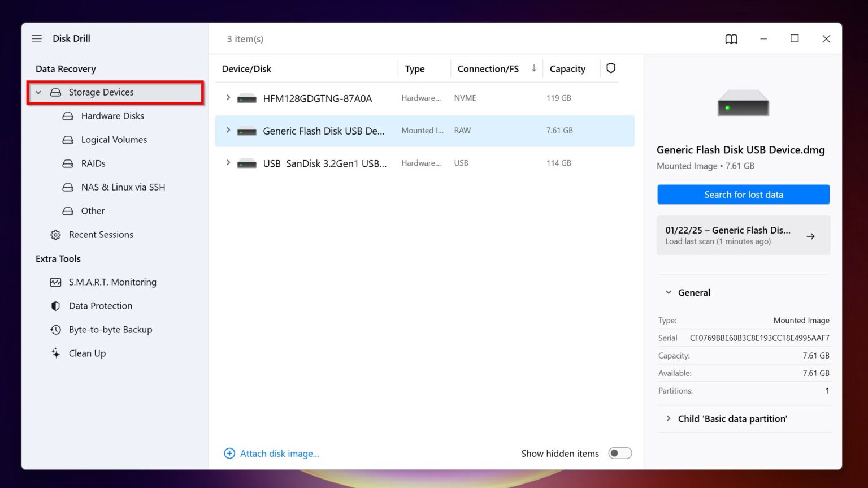Click Search for lost data
The image size is (868, 488).
click(x=743, y=194)
